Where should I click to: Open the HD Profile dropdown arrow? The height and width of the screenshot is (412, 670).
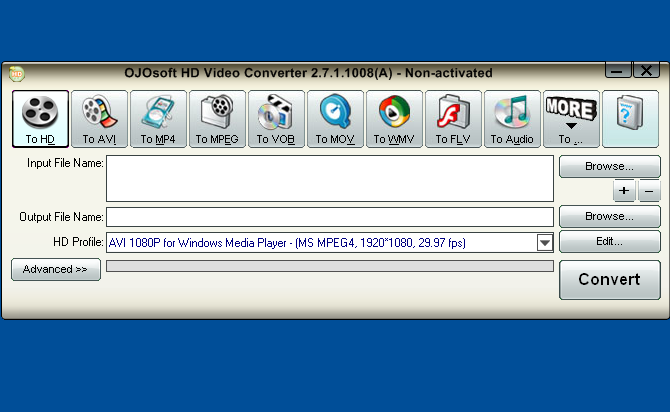click(x=545, y=243)
